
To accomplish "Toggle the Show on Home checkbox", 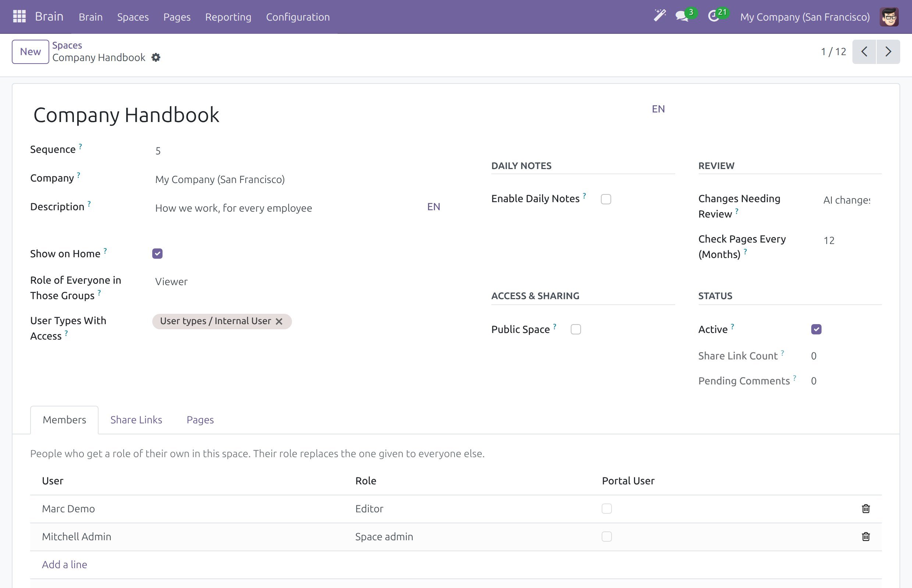I will (x=157, y=254).
